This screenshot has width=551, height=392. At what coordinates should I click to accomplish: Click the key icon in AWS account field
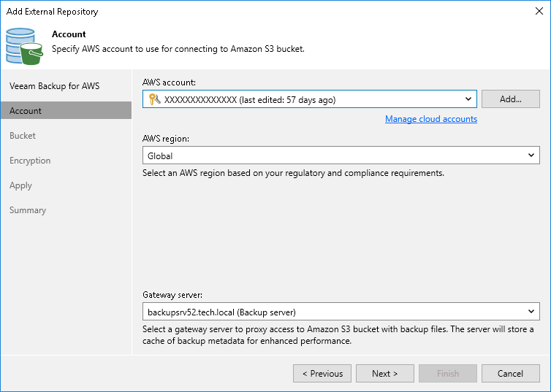(x=153, y=99)
